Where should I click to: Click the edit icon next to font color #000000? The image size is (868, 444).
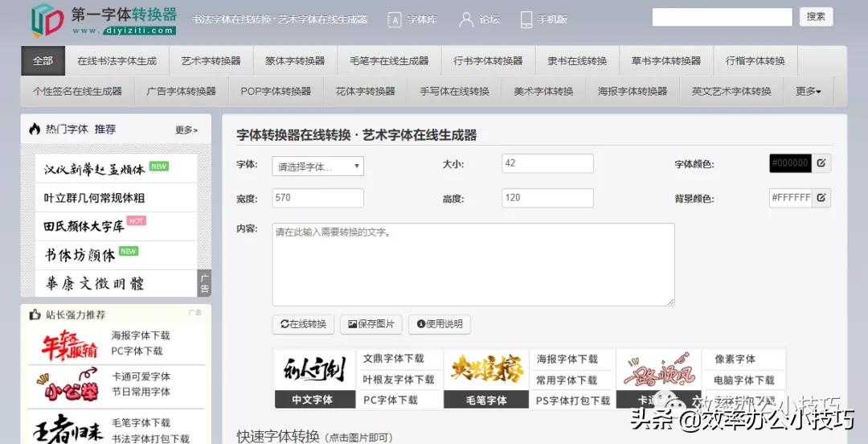[x=821, y=163]
